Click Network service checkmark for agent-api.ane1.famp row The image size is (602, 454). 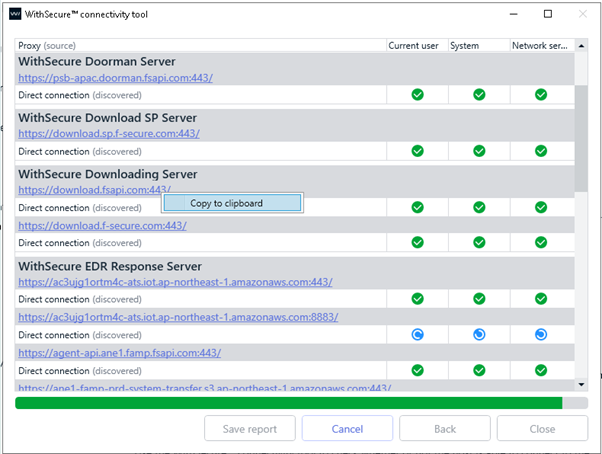click(x=541, y=370)
